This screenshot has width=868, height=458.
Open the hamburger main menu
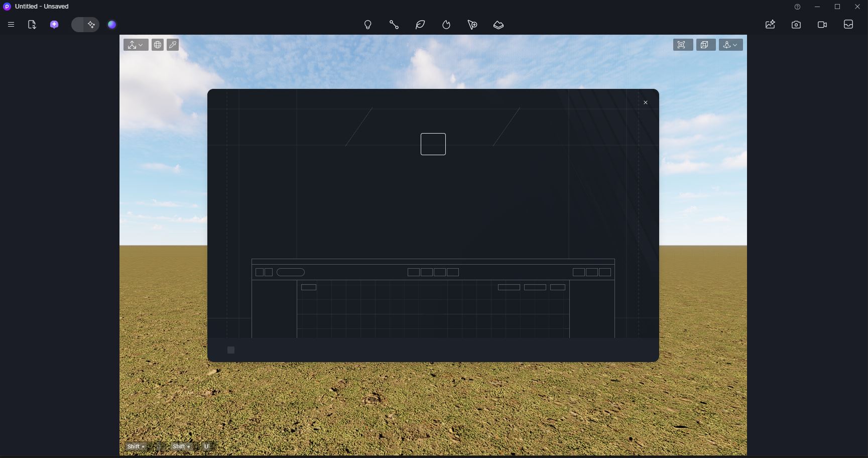[11, 25]
